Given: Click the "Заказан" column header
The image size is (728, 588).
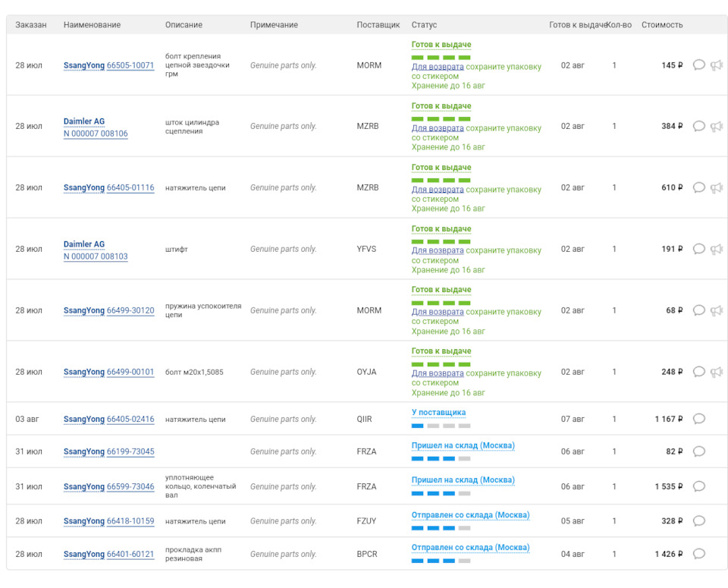Looking at the screenshot, I should coord(31,25).
